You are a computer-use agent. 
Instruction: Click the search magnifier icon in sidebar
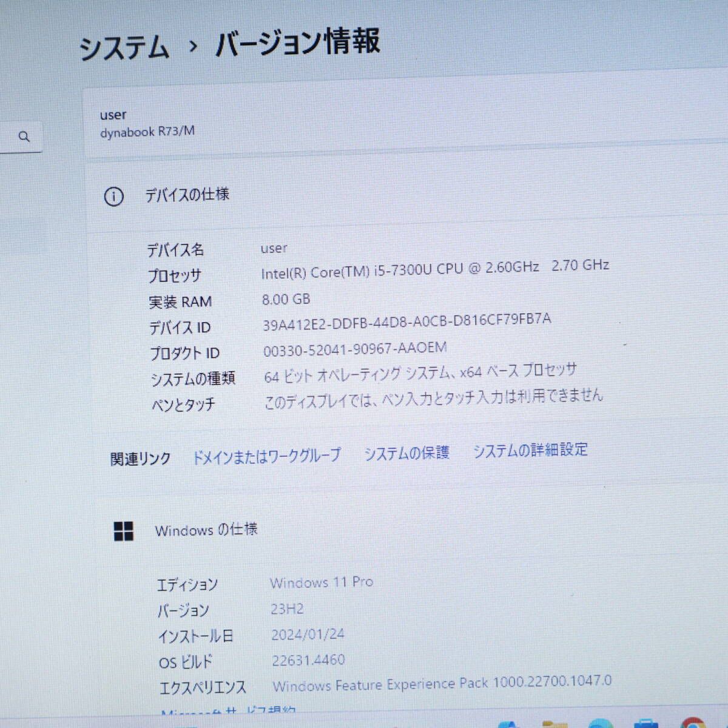[x=24, y=136]
